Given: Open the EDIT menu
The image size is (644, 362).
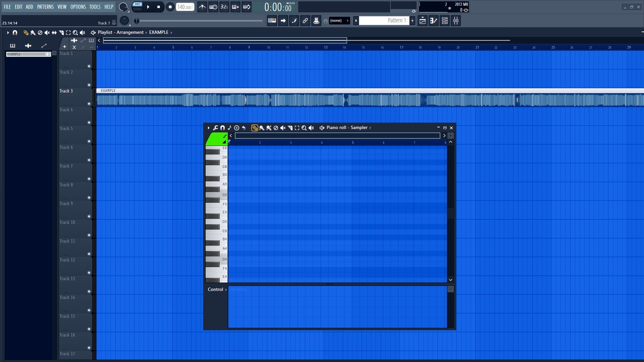Looking at the screenshot, I should coord(18,7).
